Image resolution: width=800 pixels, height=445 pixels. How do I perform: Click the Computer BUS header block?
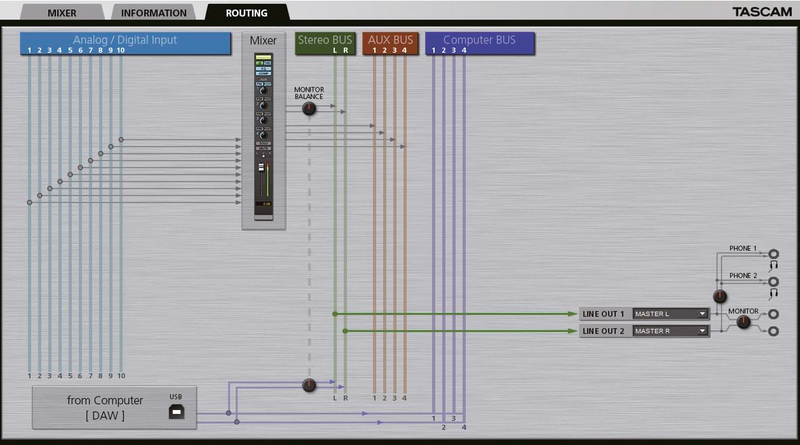[480, 43]
